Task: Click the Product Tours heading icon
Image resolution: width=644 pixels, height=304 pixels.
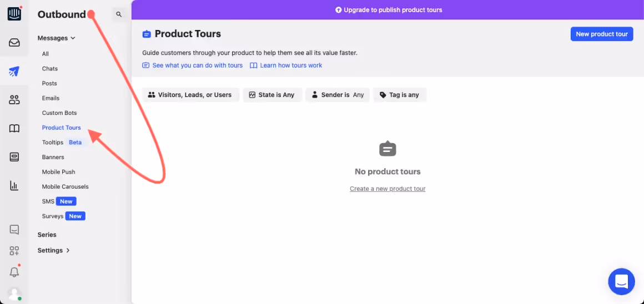Action: (147, 34)
